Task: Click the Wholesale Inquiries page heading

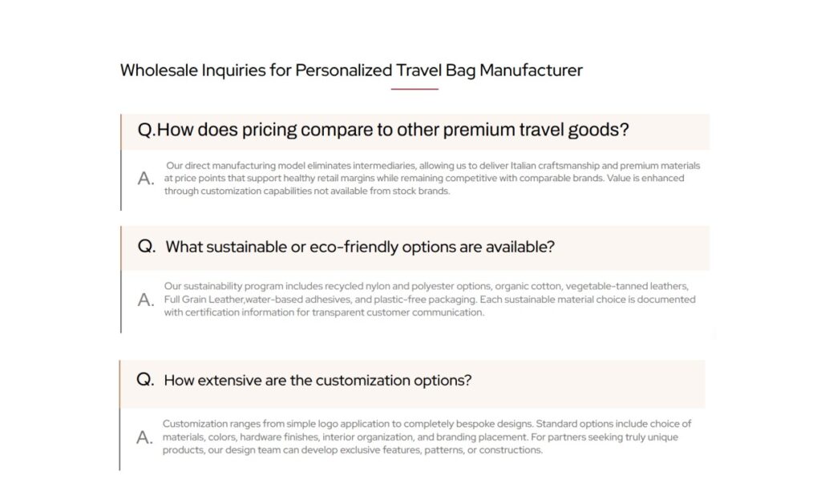Action: point(351,71)
